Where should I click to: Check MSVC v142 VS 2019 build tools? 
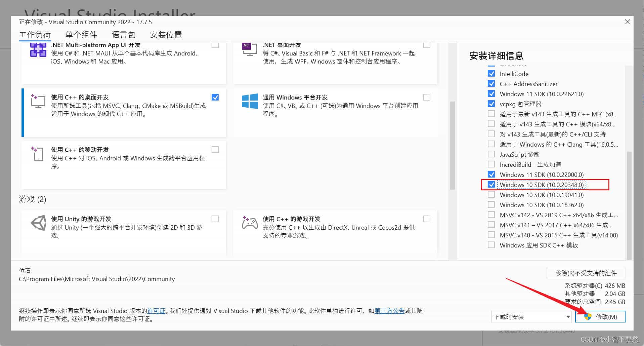pyautogui.click(x=491, y=215)
